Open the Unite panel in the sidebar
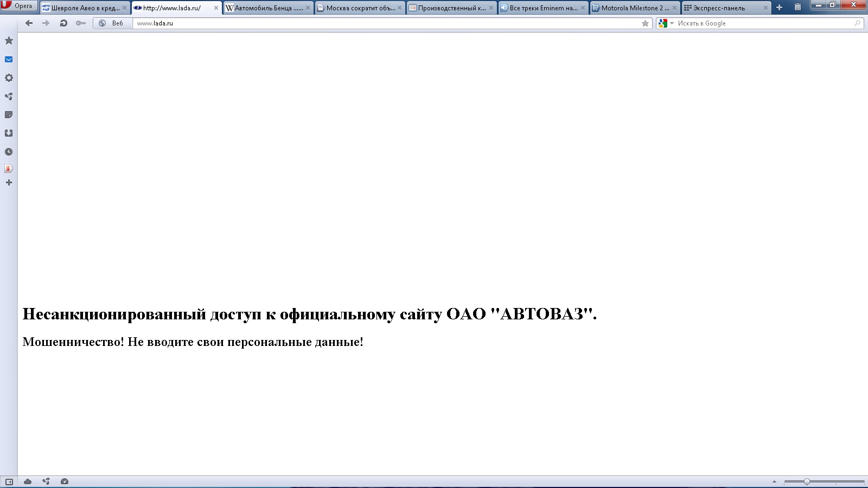This screenshot has height=488, width=868. [9, 97]
